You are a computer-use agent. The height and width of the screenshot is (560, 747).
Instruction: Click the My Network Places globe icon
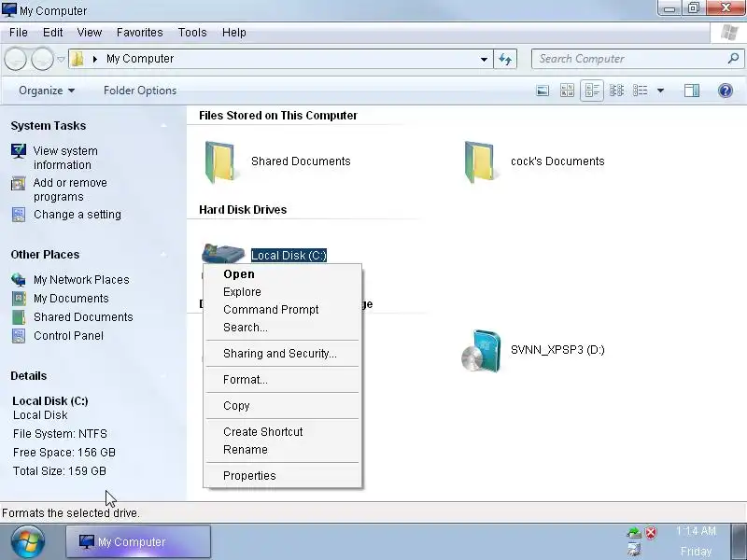click(19, 280)
